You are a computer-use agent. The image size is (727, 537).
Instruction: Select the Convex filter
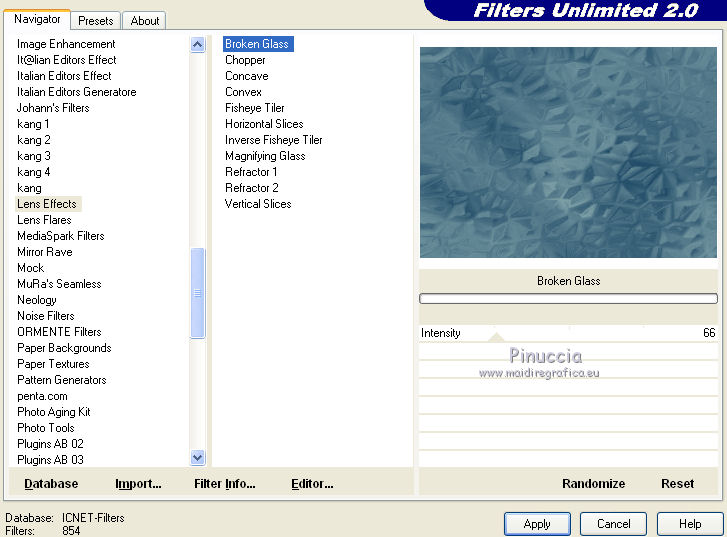243,92
